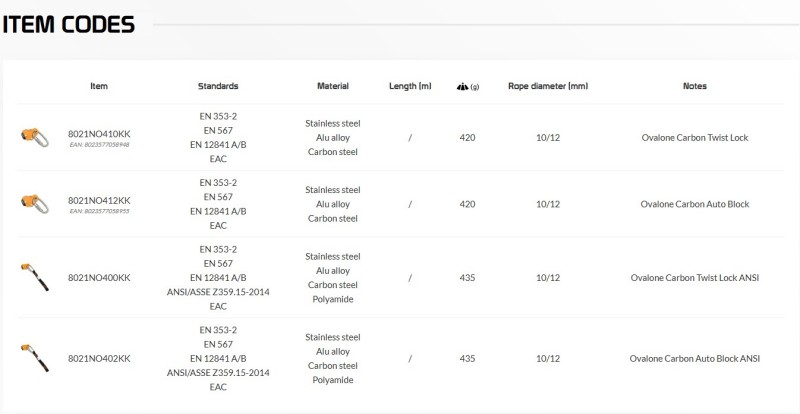Select item code 8021NO410KK

(x=99, y=134)
